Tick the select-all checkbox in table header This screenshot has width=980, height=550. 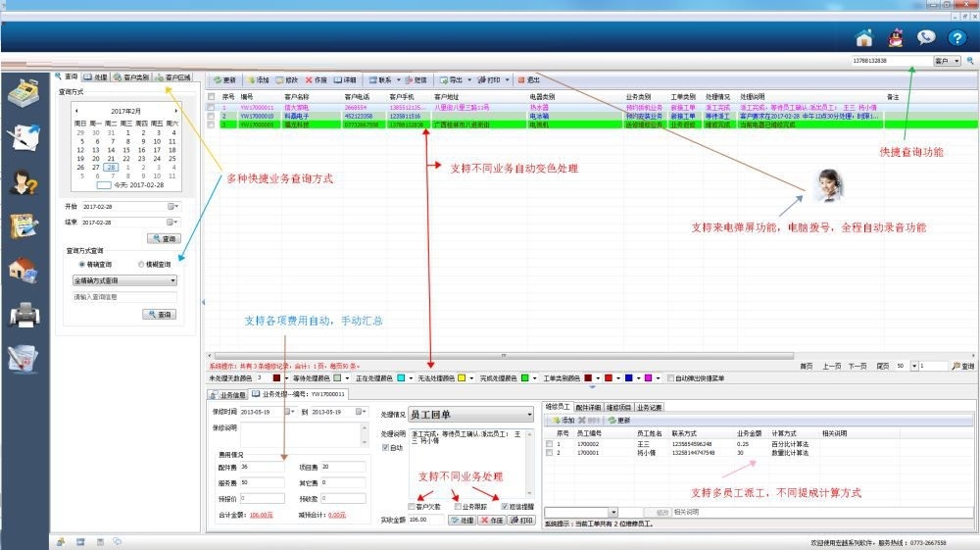coord(212,97)
